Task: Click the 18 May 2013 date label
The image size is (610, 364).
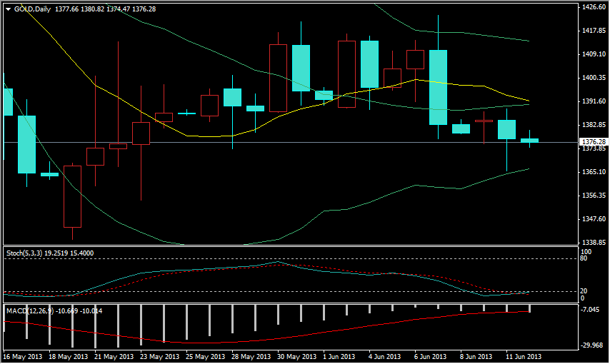Action: tap(69, 357)
